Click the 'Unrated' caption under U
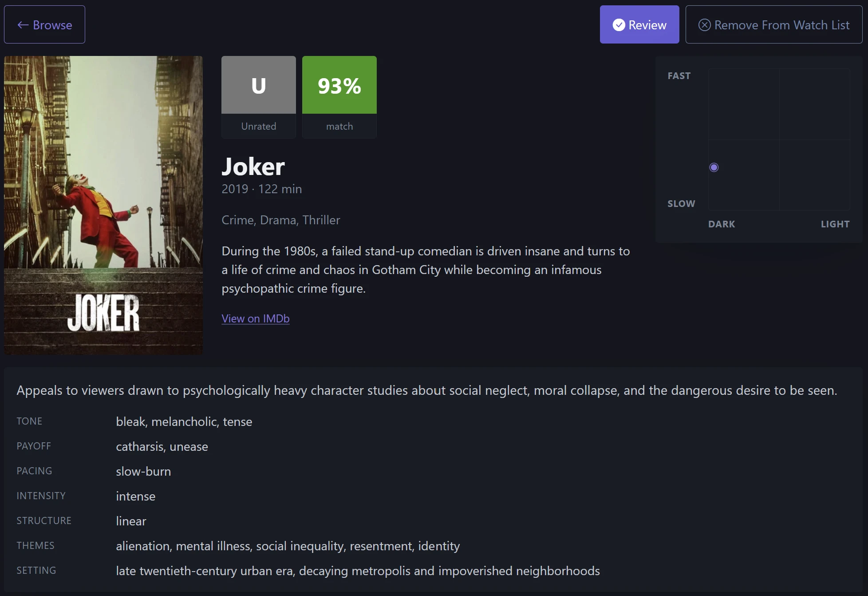Image resolution: width=868 pixels, height=596 pixels. pyautogui.click(x=259, y=126)
